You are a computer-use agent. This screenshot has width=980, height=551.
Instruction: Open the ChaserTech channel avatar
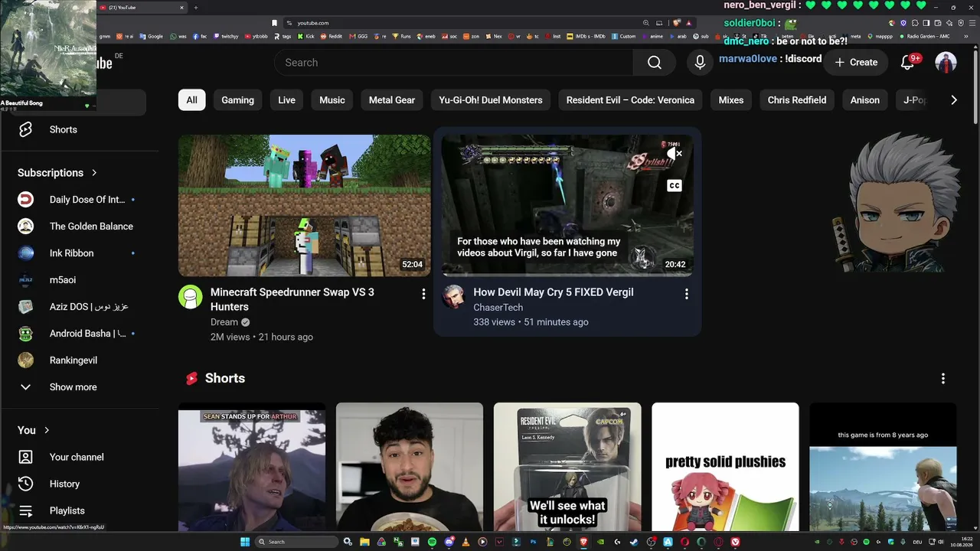(453, 297)
